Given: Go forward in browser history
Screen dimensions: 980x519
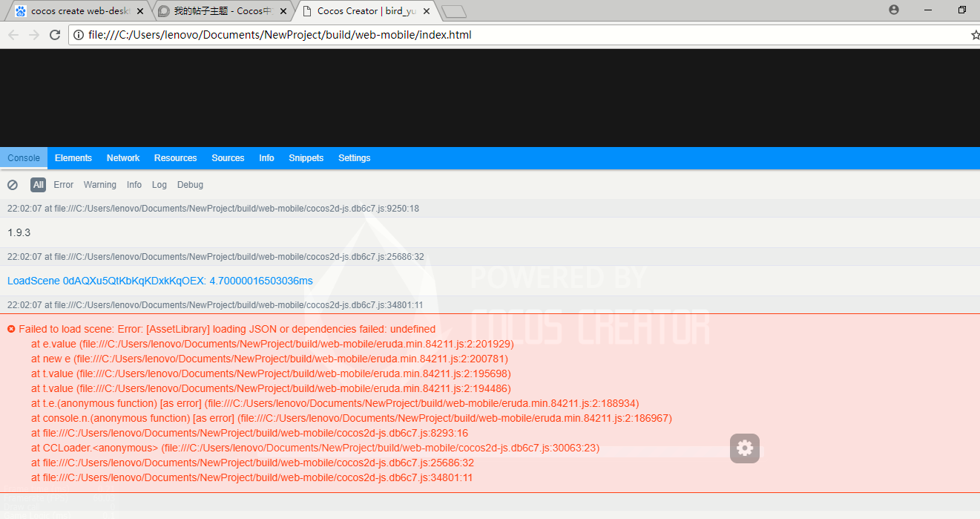Looking at the screenshot, I should tap(34, 35).
